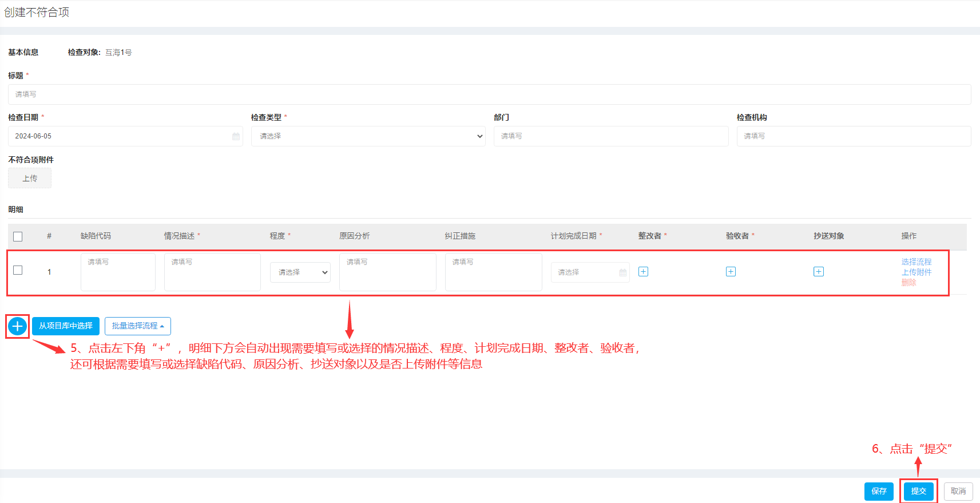The height and width of the screenshot is (503, 980).
Task: Click the row number 1 cell
Action: pyautogui.click(x=49, y=272)
